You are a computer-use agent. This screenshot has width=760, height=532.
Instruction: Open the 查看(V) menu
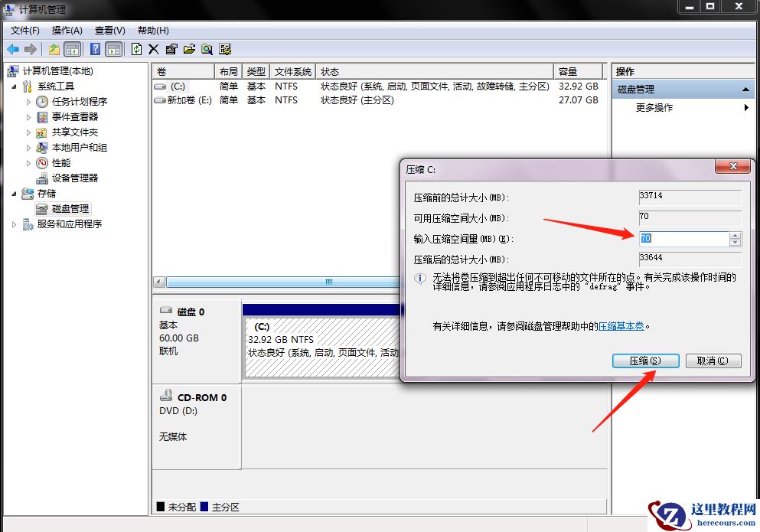[109, 30]
